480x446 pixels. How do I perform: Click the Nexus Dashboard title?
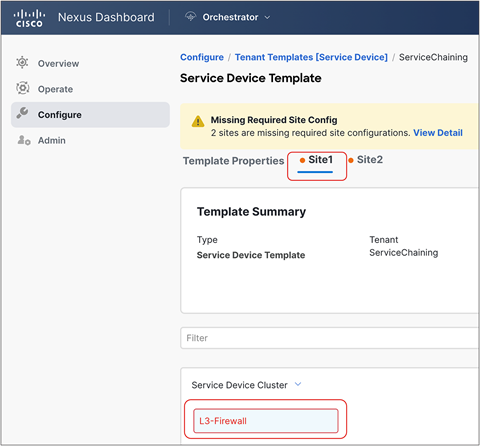[106, 17]
